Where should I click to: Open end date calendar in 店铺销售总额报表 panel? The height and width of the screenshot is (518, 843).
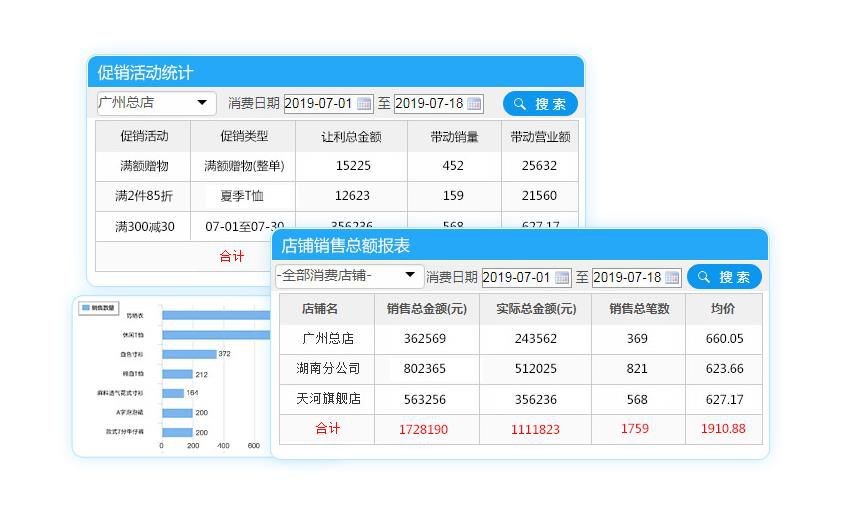tap(672, 278)
